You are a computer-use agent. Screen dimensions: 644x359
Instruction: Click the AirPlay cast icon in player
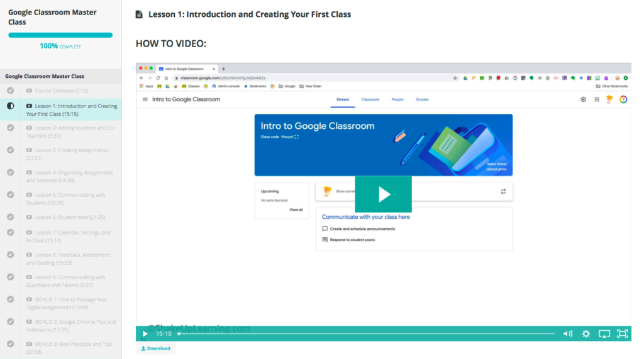604,334
